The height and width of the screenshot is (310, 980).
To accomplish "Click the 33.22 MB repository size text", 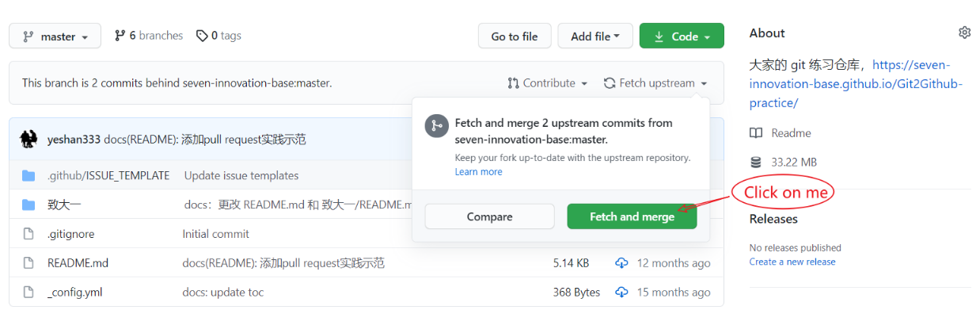I will point(794,163).
